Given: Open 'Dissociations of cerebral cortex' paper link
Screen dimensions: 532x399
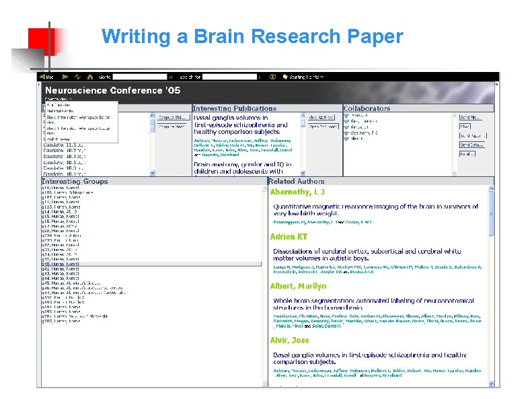Looking at the screenshot, I should click(367, 255).
